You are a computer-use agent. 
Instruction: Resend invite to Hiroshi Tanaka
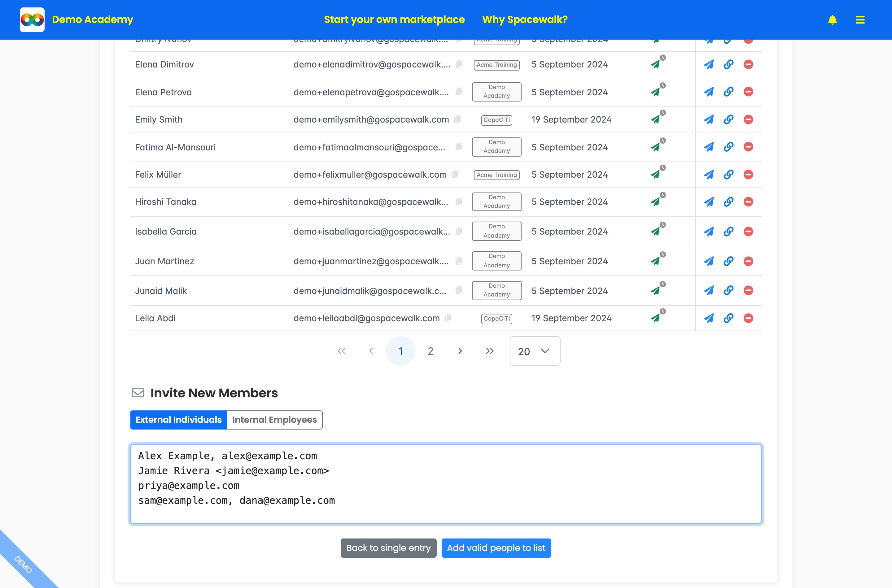709,202
